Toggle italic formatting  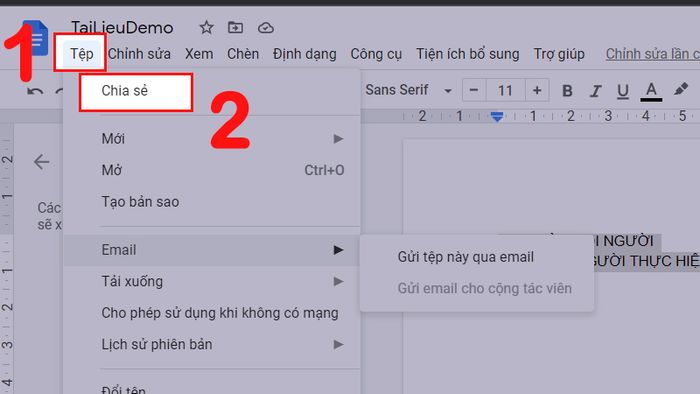tap(595, 91)
